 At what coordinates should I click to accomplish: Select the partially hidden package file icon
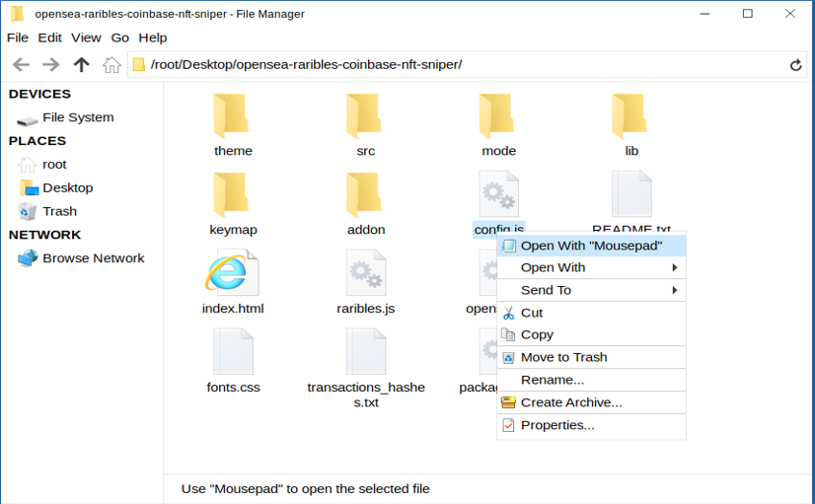(x=487, y=352)
